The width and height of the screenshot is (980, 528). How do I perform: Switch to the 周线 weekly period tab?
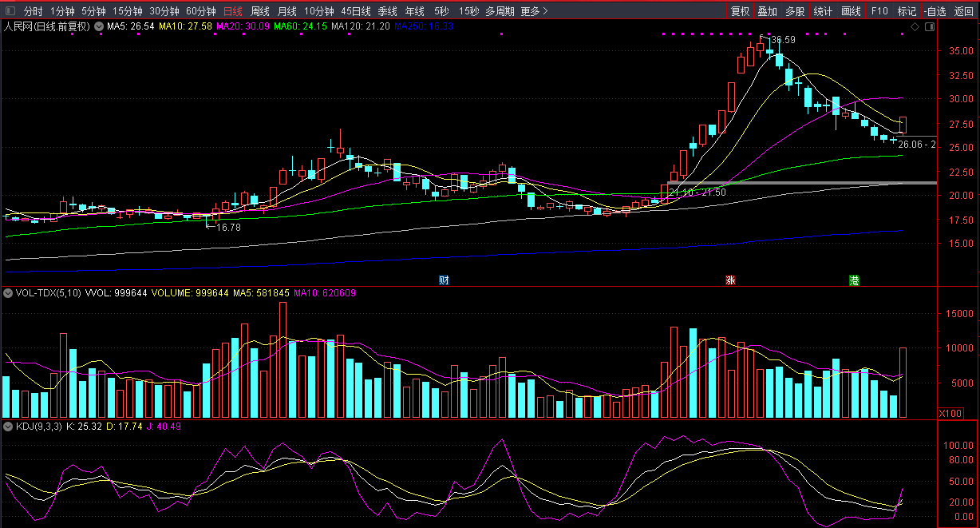click(x=260, y=11)
